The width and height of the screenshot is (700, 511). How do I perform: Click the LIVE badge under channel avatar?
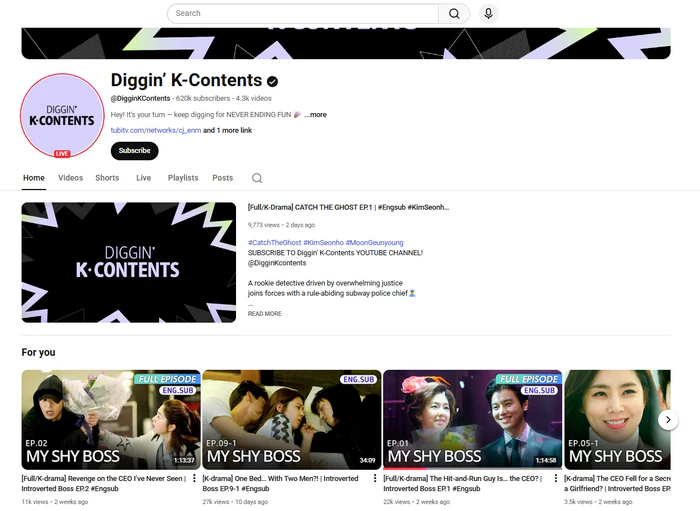coord(62,154)
